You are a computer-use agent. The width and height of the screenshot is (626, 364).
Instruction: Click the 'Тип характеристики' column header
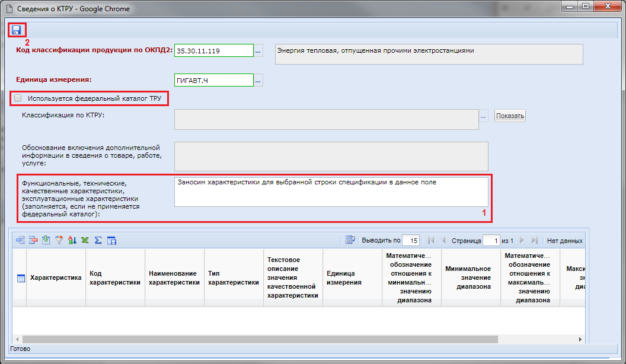(x=234, y=278)
